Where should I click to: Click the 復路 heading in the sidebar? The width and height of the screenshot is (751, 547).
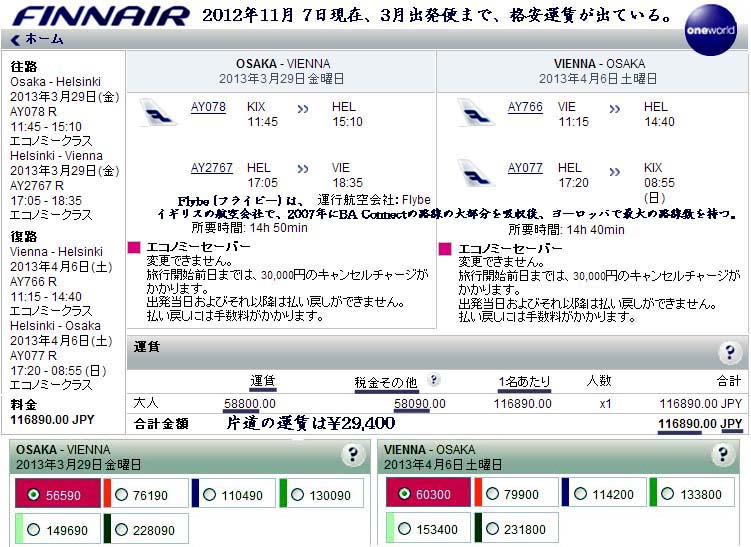coord(24,236)
